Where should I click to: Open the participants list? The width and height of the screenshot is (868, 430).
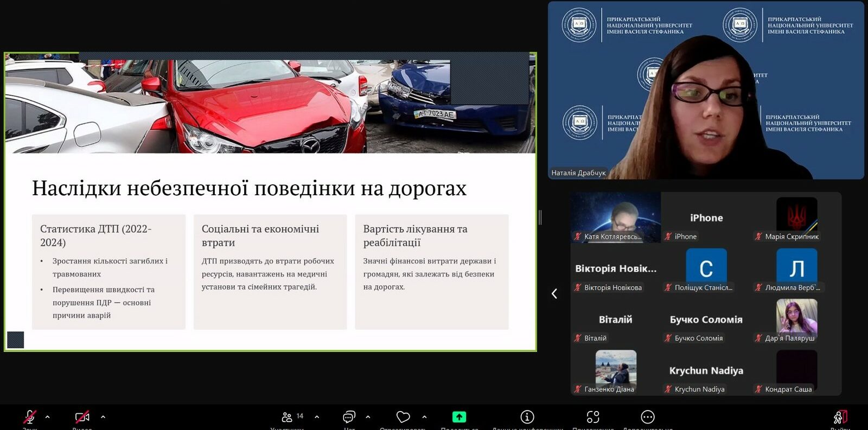pyautogui.click(x=288, y=417)
